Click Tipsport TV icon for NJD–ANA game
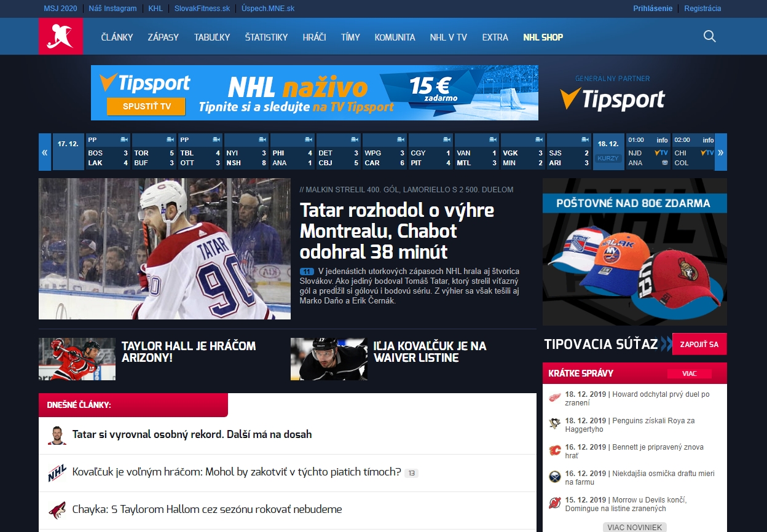This screenshot has width=767, height=532. 661,152
